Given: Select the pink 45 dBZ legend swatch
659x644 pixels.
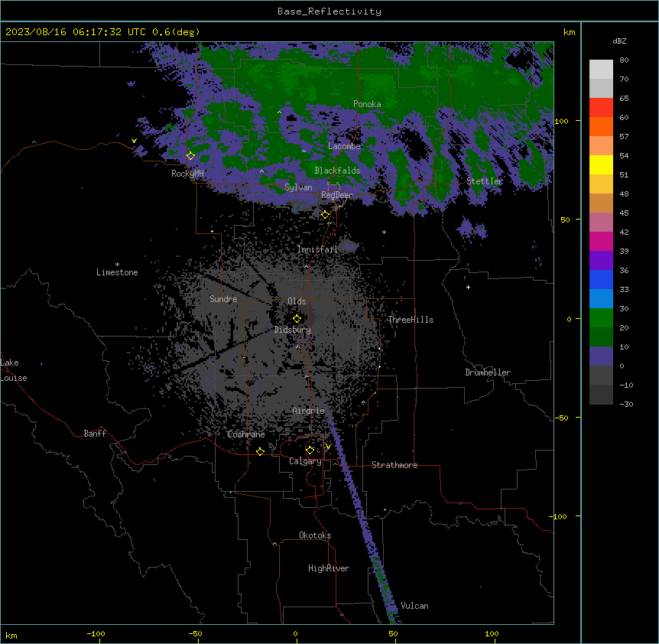Looking at the screenshot, I should tap(601, 222).
